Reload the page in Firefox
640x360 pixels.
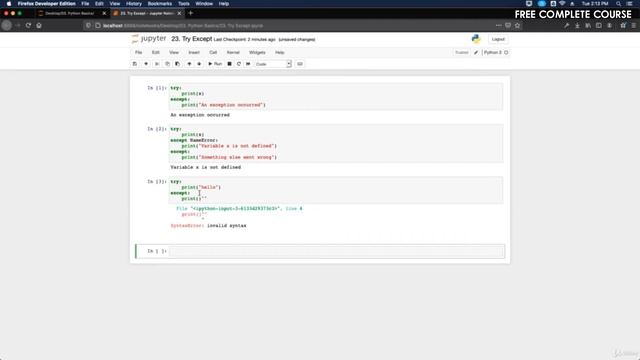tap(28, 25)
